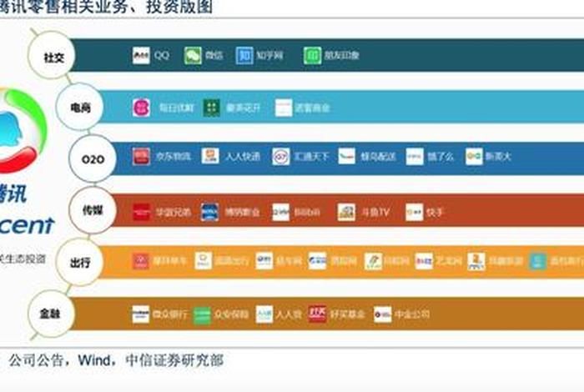Viewport: 584px width, 392px height.
Task: Click the green 众安保险 icon
Action: coord(203,315)
